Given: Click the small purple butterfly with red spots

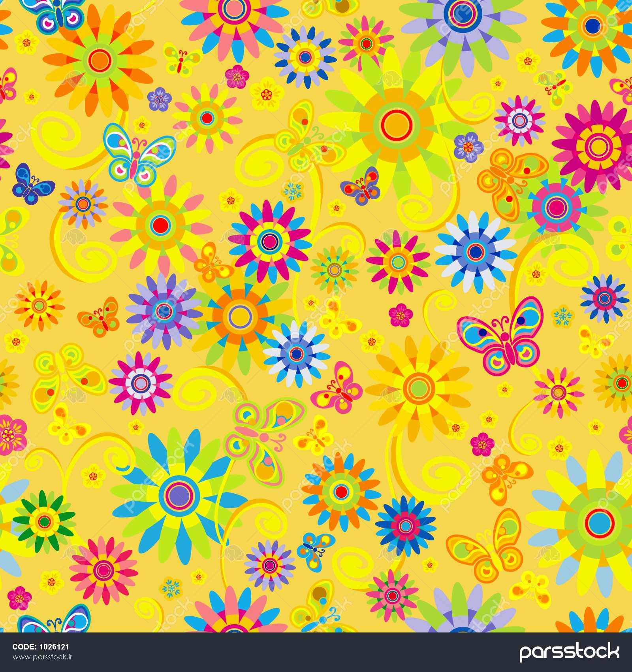Looking at the screenshot, I should click(361, 185).
